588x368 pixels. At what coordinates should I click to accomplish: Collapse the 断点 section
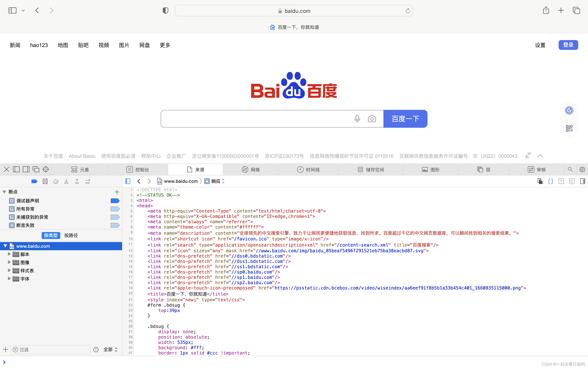[4, 192]
